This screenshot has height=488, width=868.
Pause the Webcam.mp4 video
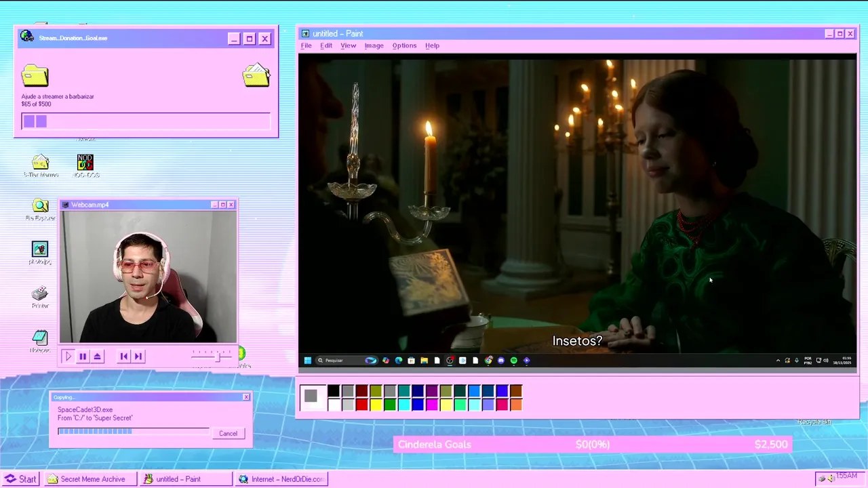click(x=83, y=356)
